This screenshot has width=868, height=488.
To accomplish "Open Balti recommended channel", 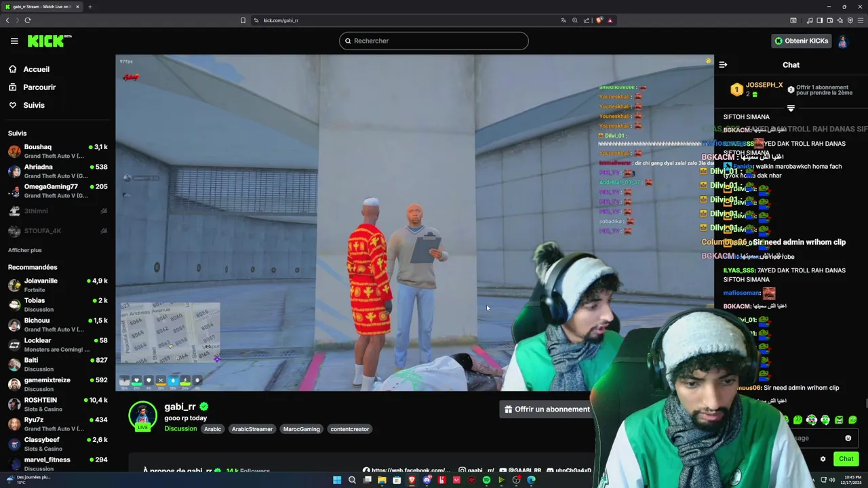I will pyautogui.click(x=58, y=364).
